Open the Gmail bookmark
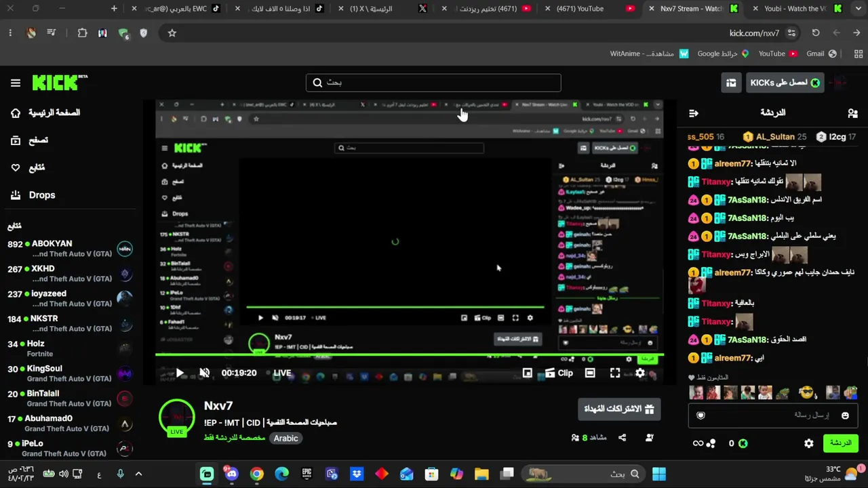 click(x=822, y=54)
